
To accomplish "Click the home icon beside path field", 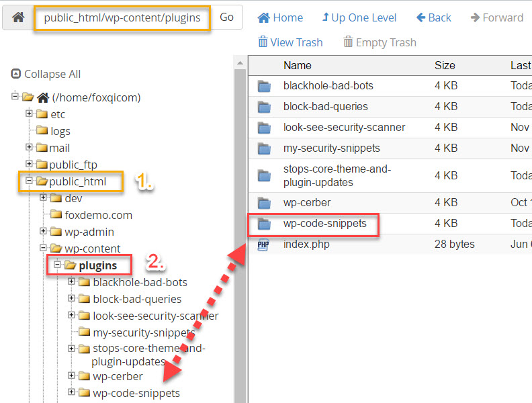I will click(18, 17).
